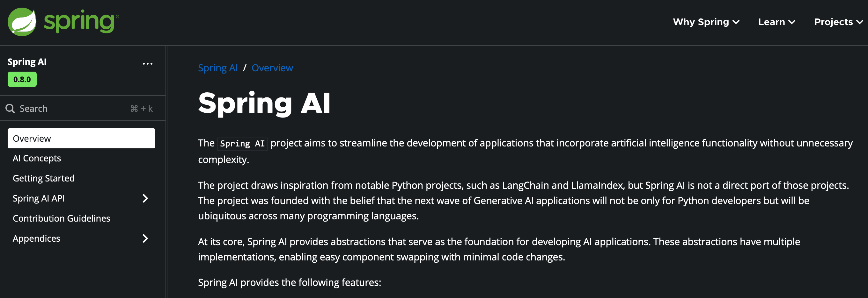The width and height of the screenshot is (868, 298).
Task: Click the Overview breadcrumb link
Action: (272, 68)
